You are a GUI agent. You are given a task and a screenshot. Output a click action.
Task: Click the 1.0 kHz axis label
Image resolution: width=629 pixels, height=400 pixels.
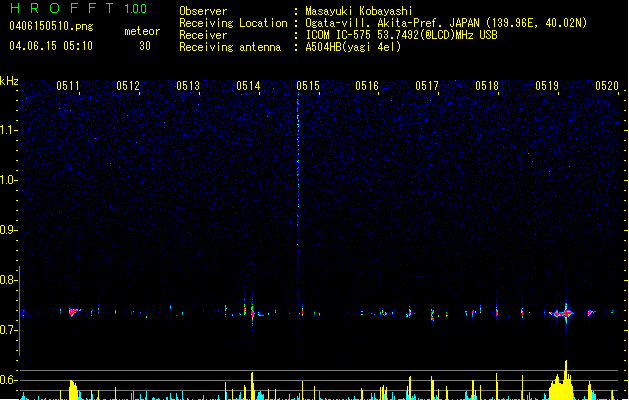(x=8, y=180)
